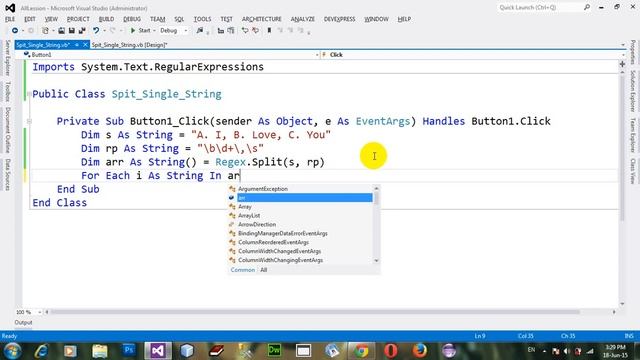
Task: Open the PROJECT menu
Action: coord(78,19)
